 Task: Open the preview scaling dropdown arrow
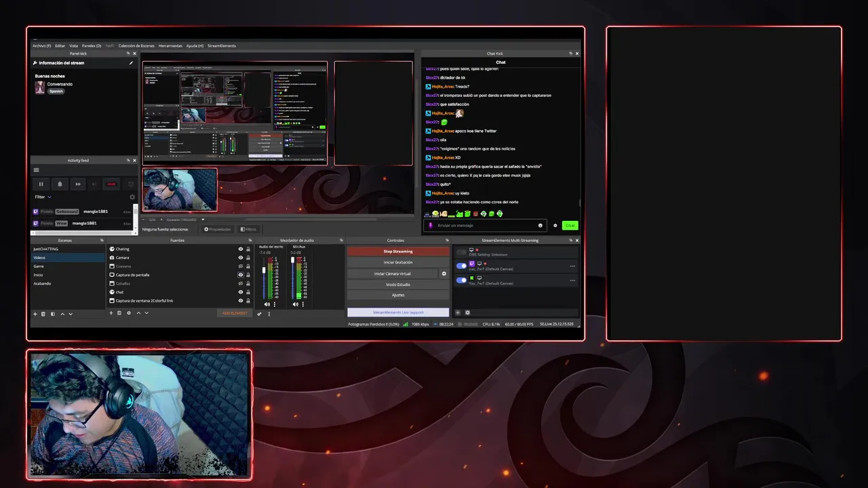pos(203,220)
